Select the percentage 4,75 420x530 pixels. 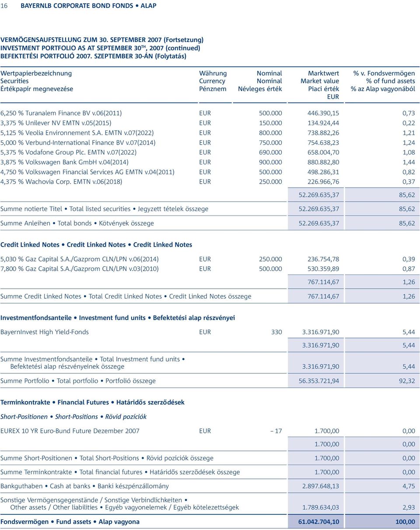[409, 486]
